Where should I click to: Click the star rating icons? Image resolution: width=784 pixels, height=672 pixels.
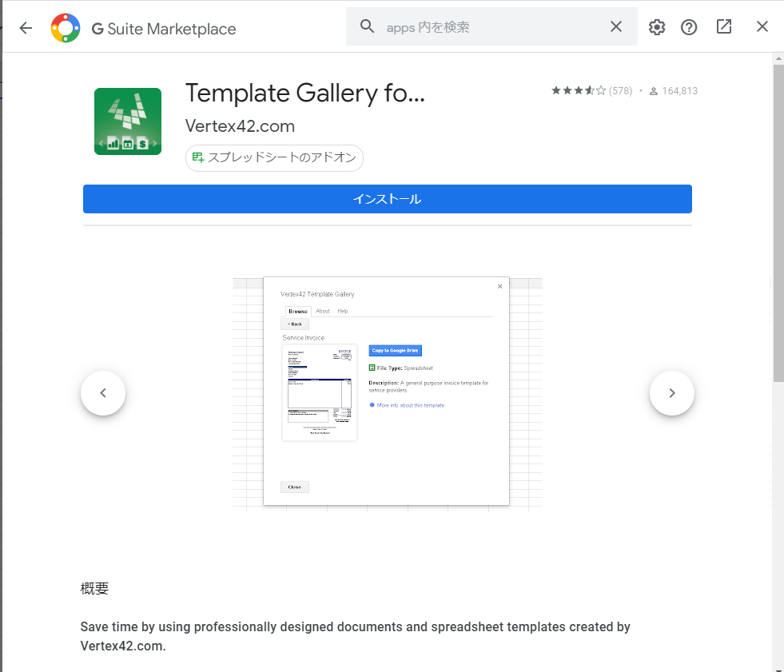[x=579, y=91]
